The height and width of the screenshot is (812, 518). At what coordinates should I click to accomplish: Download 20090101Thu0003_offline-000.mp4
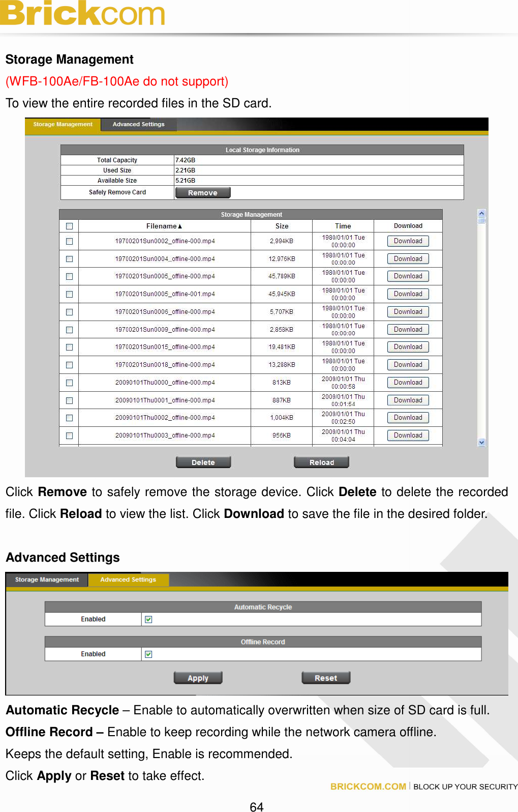coord(408,436)
